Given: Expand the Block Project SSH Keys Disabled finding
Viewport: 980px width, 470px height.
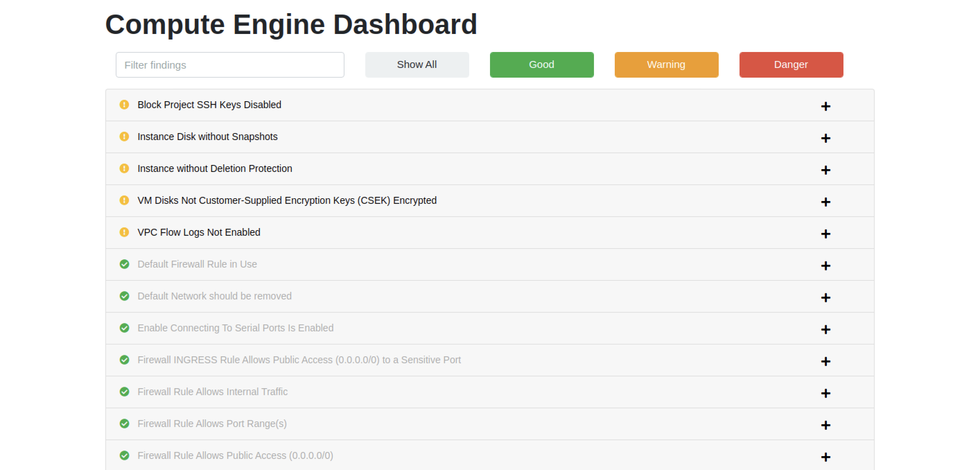Looking at the screenshot, I should point(825,106).
